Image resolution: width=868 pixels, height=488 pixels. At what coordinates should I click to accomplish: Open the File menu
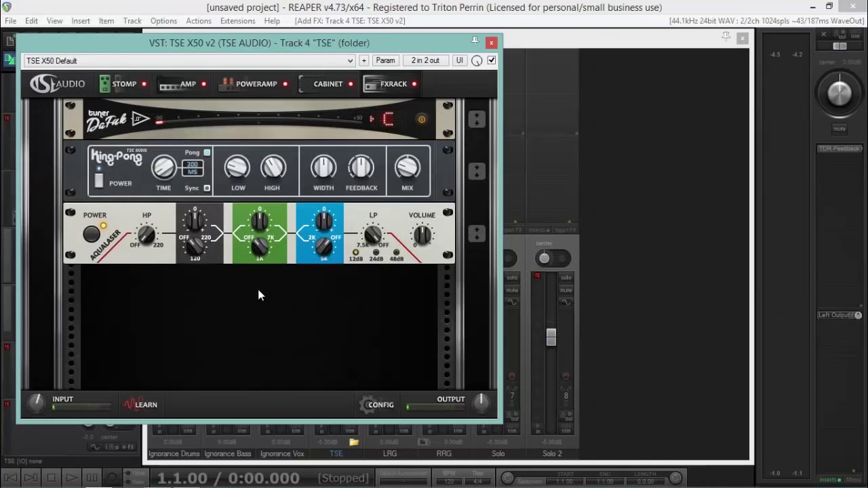11,21
